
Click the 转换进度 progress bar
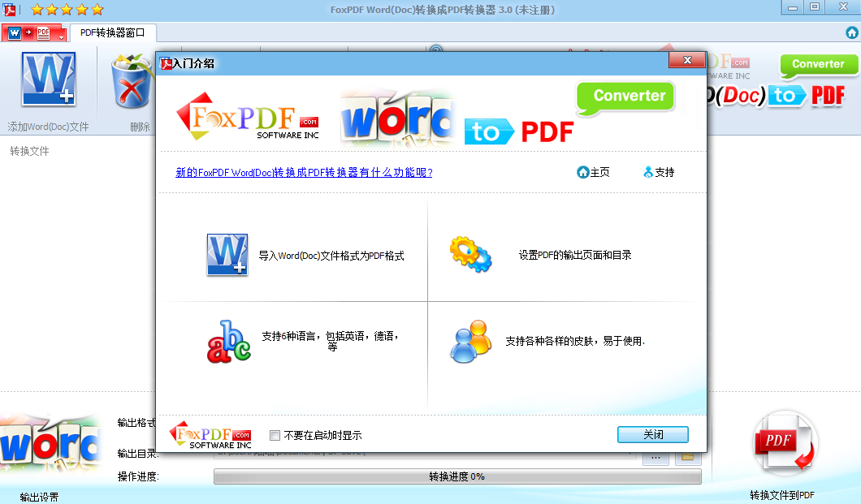pos(456,476)
